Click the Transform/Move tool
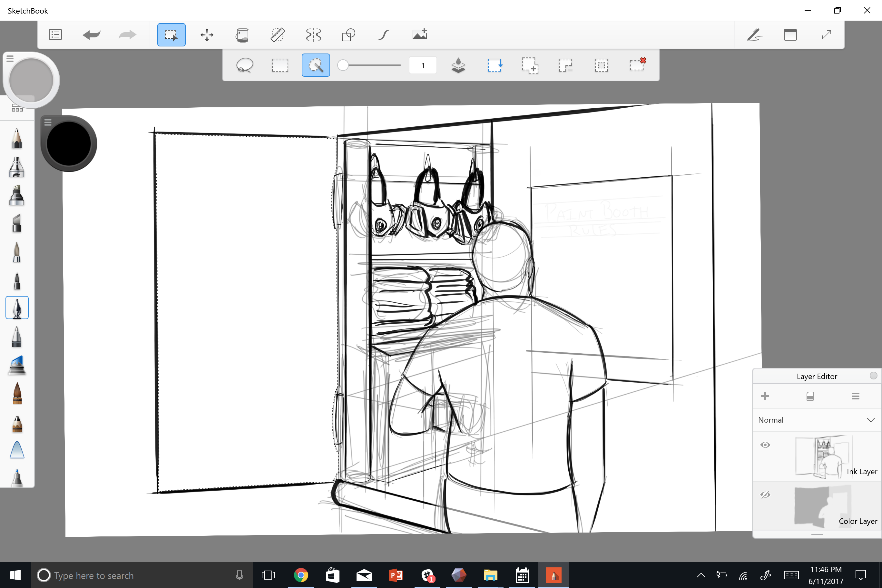Viewport: 882px width, 588px height. pos(207,34)
